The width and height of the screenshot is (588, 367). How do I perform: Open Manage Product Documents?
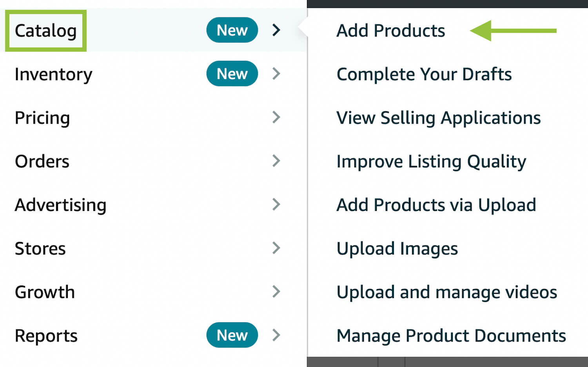coord(451,336)
